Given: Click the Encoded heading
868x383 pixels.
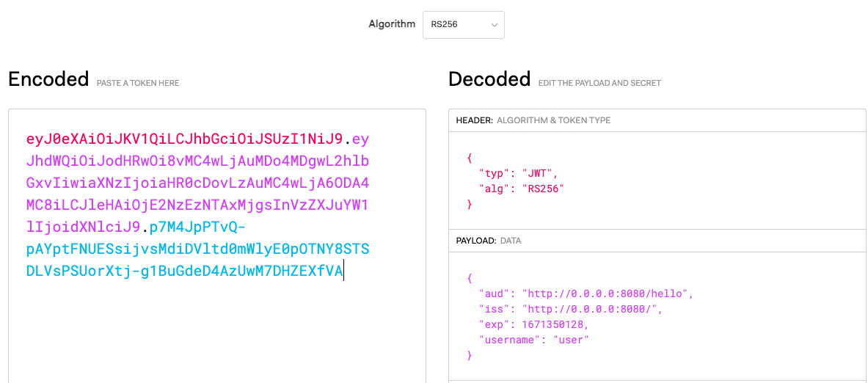Looking at the screenshot, I should click(x=48, y=79).
